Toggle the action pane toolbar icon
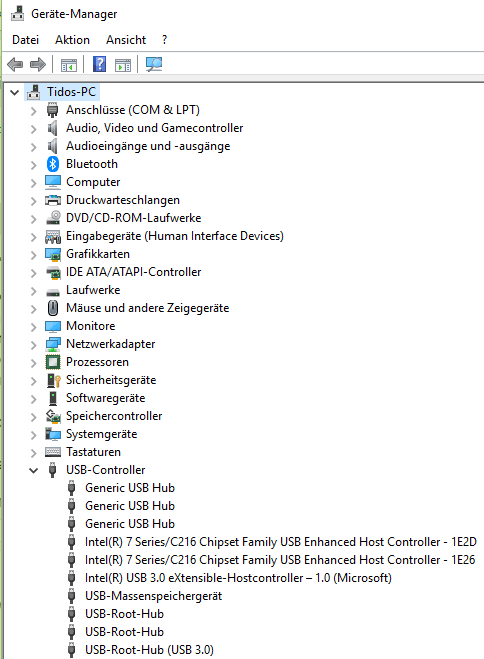The width and height of the screenshot is (484, 659). coord(123,65)
